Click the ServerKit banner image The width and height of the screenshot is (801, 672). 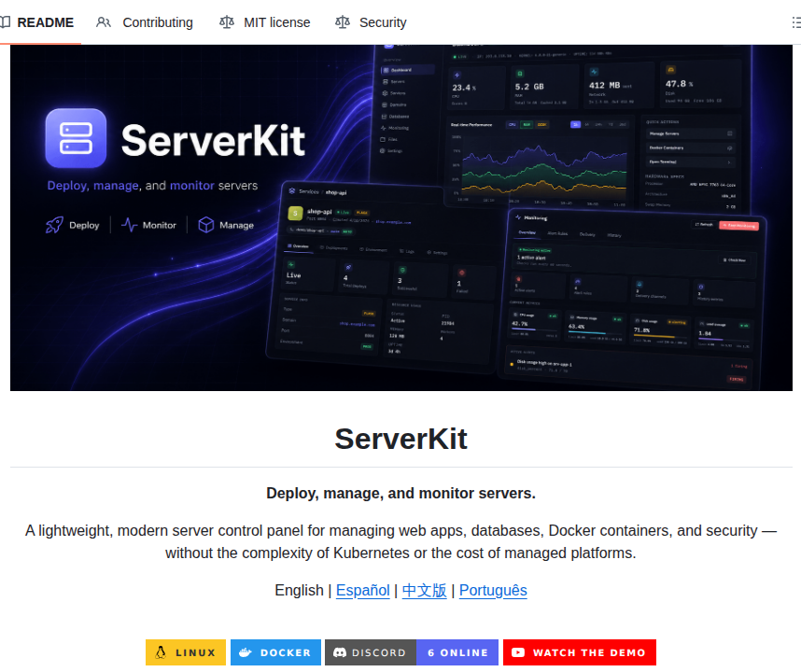pos(401,217)
